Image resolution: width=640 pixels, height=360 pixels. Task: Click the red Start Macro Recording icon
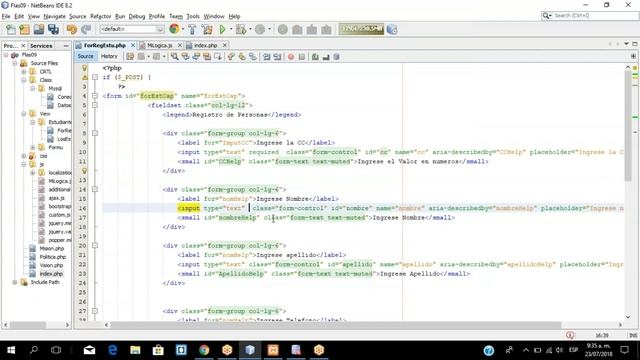[x=291, y=57]
